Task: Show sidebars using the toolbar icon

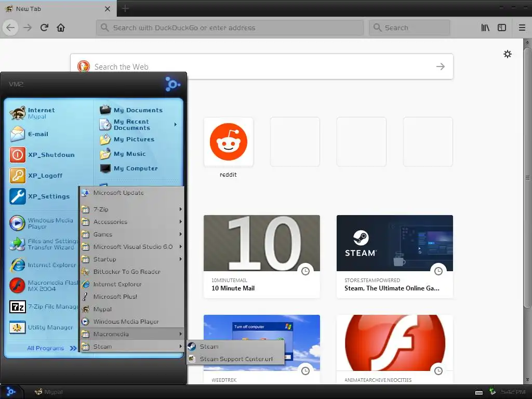Action: tap(502, 28)
